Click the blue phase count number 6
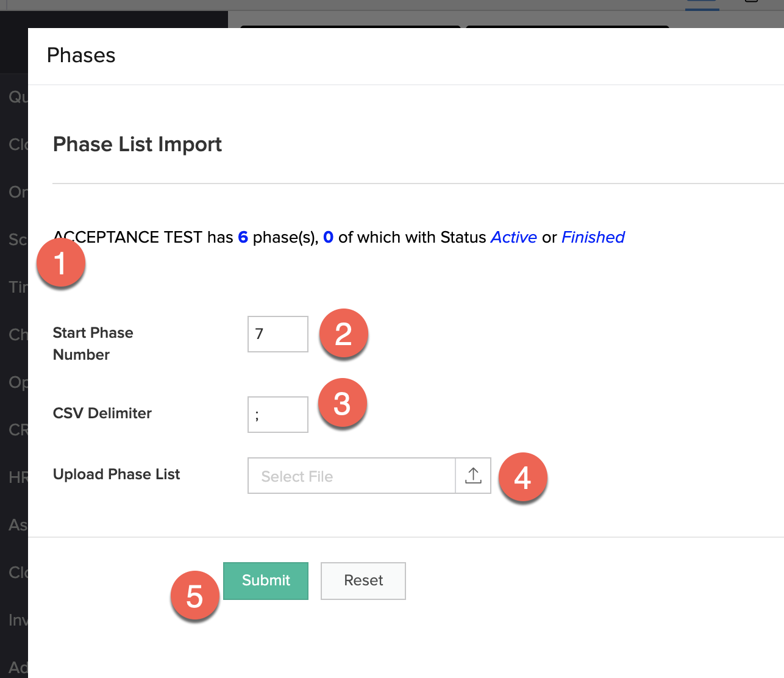This screenshot has width=784, height=678. pos(243,237)
